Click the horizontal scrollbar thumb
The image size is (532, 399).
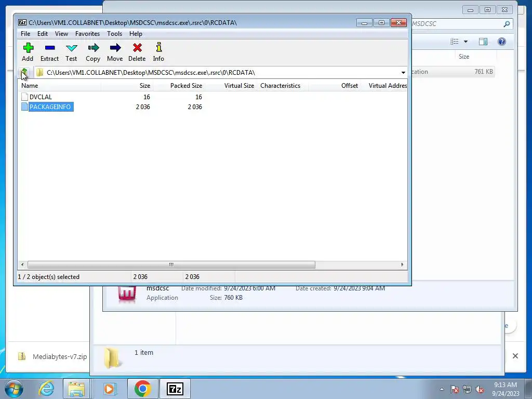tap(171, 264)
